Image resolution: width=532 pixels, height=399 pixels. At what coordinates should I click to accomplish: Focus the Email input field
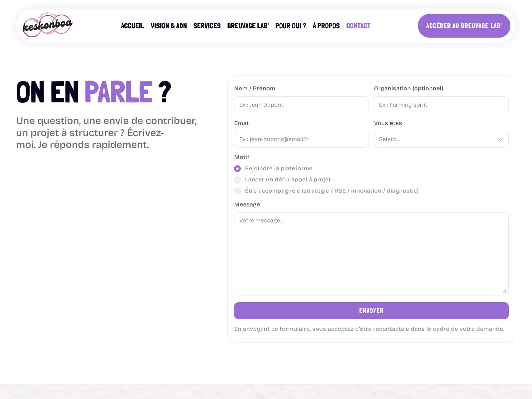pyautogui.click(x=301, y=139)
